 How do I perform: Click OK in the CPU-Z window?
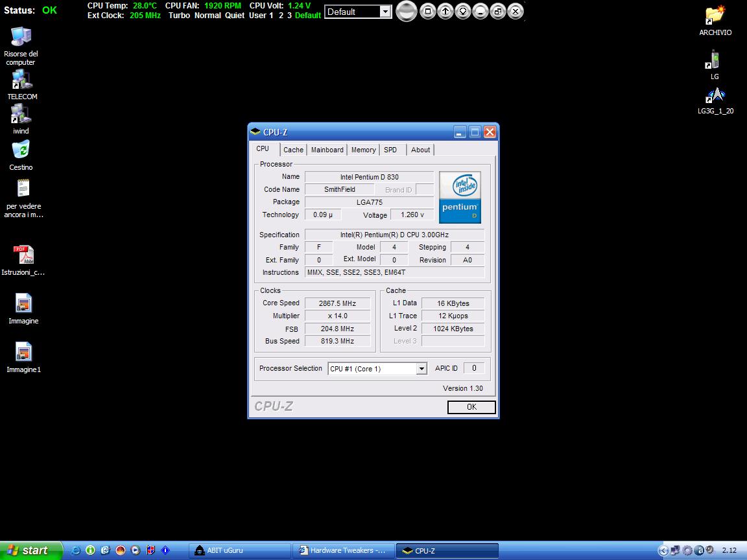(x=471, y=407)
